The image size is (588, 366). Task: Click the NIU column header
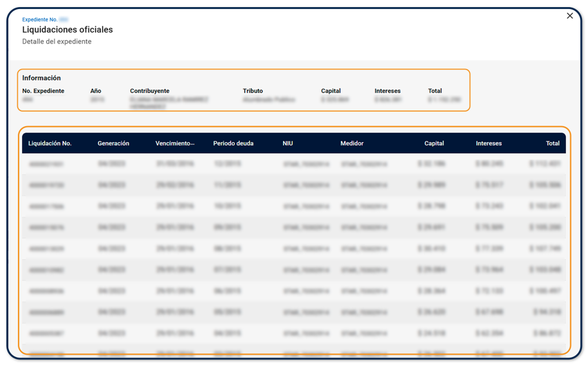(288, 143)
